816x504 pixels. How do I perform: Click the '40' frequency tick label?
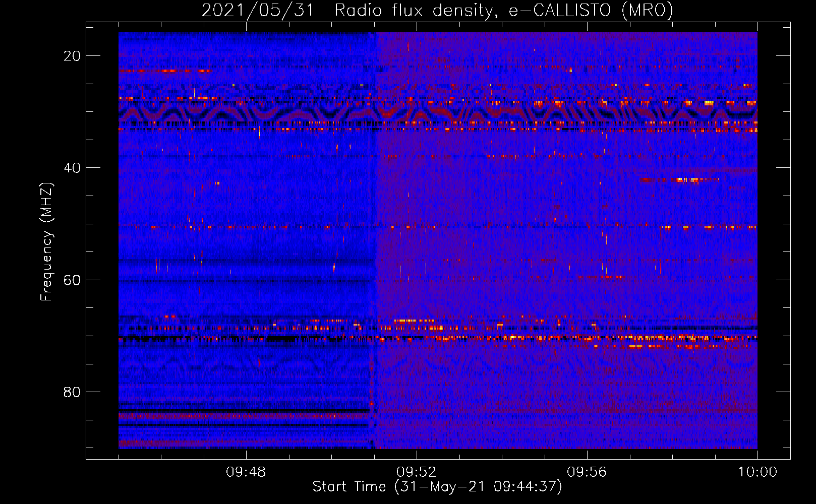pos(72,168)
